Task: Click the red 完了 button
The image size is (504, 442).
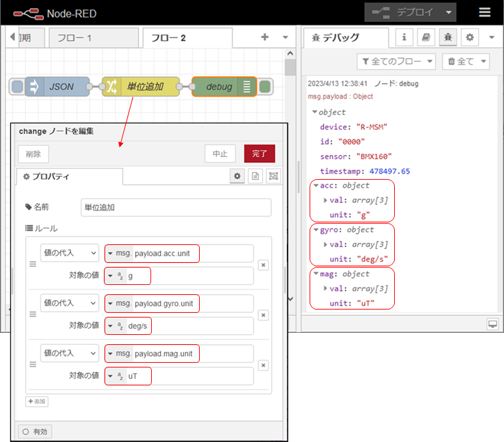Action: click(x=259, y=154)
